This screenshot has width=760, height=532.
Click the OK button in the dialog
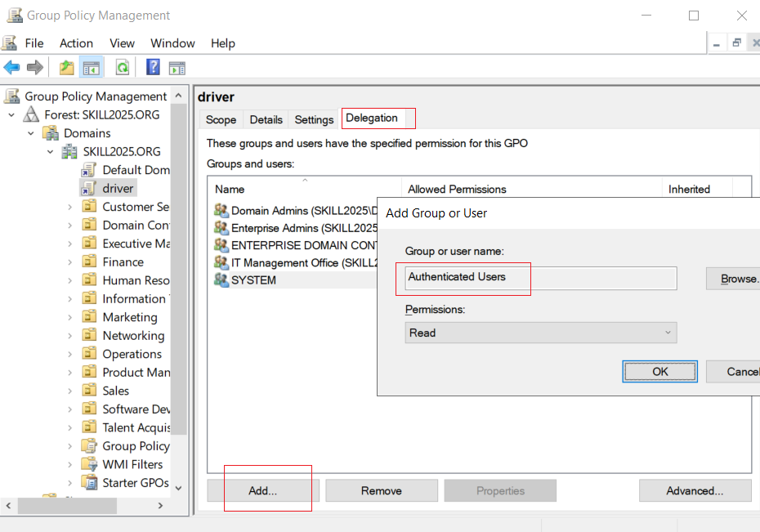tap(659, 372)
